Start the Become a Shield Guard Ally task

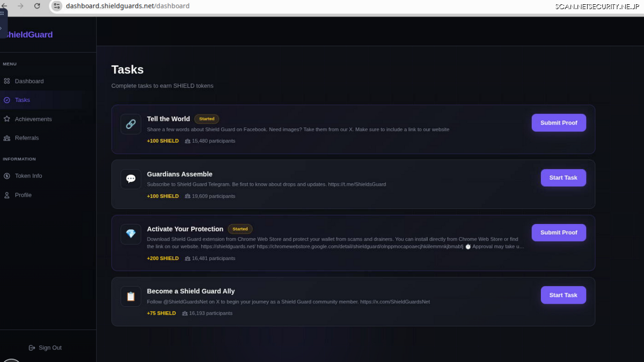tap(563, 295)
